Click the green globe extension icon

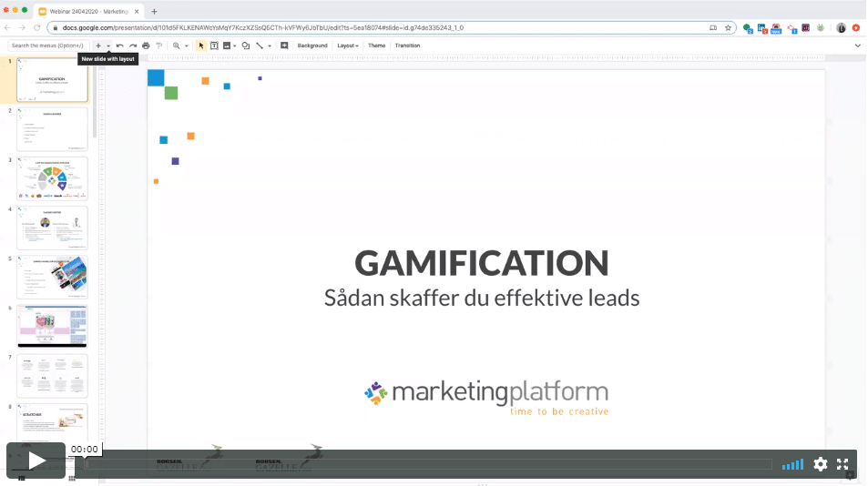pyautogui.click(x=748, y=28)
